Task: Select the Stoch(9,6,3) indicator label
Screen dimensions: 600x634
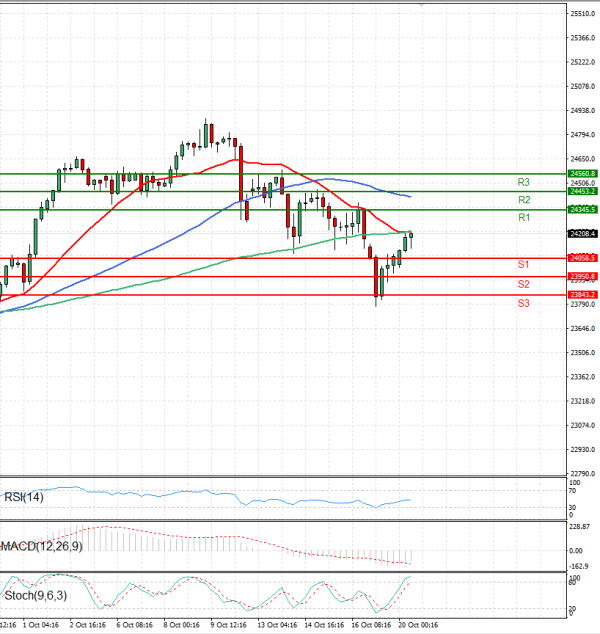Action: point(33,595)
